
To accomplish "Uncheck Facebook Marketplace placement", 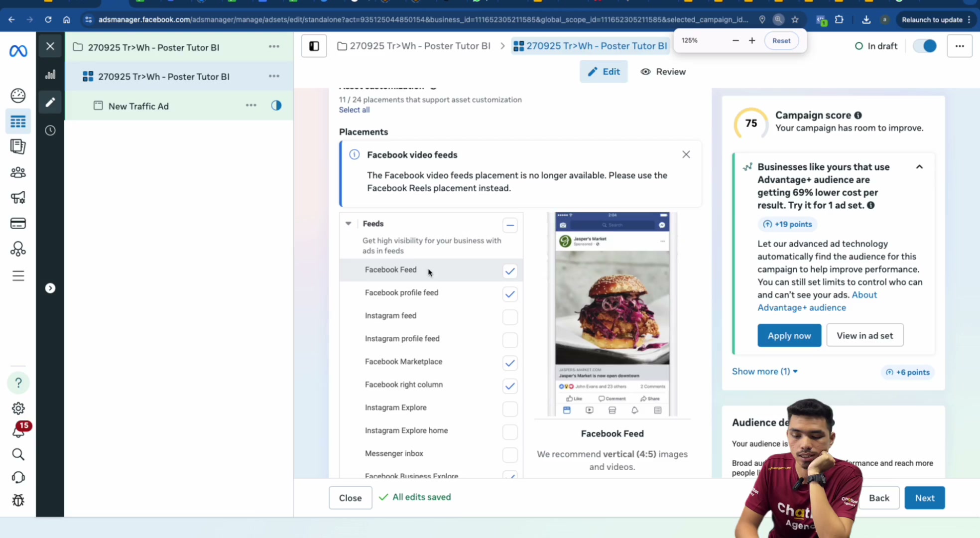I will click(x=510, y=363).
